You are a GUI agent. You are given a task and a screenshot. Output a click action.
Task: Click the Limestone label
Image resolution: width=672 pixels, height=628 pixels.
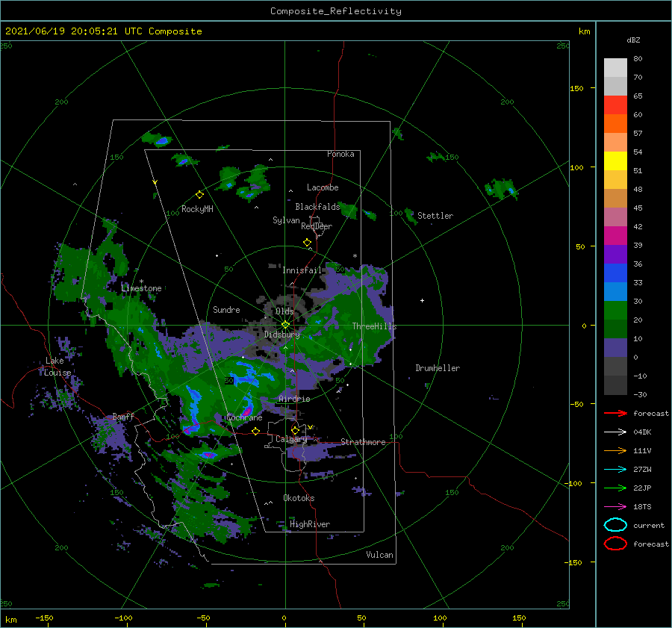click(141, 288)
